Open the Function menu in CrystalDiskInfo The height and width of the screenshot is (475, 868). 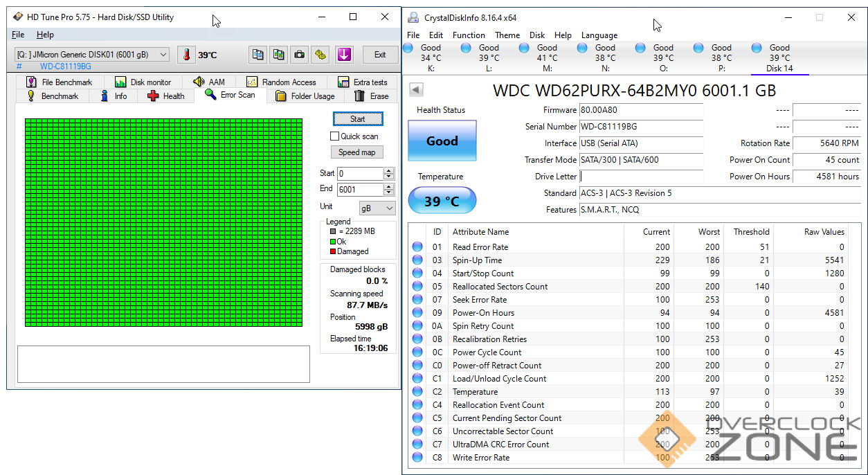(x=469, y=35)
